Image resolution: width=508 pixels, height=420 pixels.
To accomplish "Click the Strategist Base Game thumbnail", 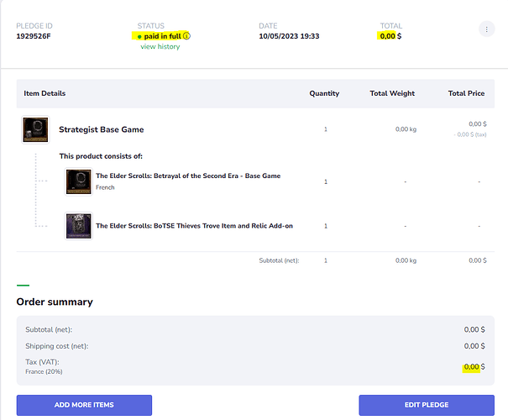I will click(x=35, y=129).
